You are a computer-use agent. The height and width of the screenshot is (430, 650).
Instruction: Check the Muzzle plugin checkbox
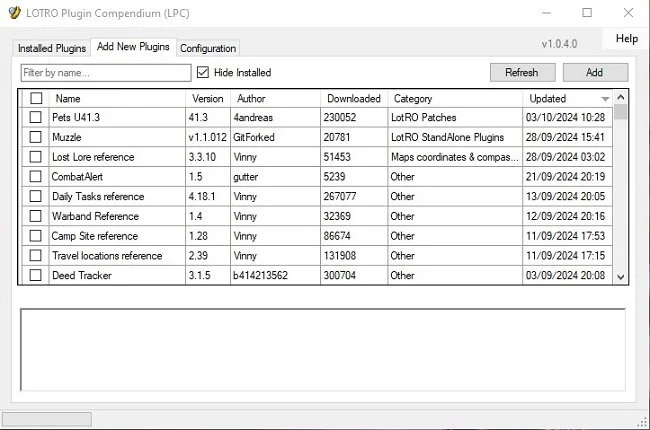36,137
